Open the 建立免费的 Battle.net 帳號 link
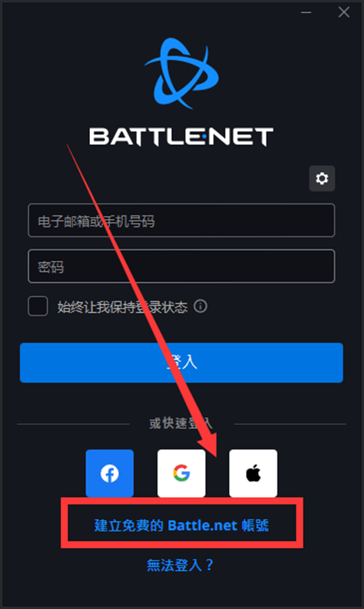The height and width of the screenshot is (609, 364). 181,525
